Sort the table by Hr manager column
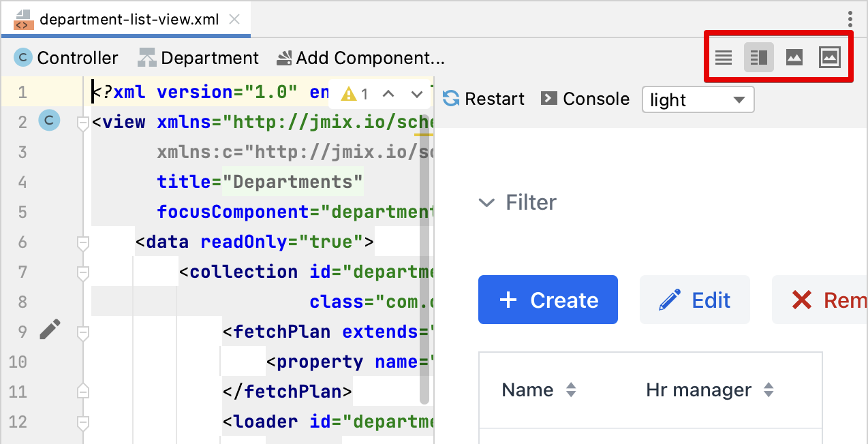 (769, 390)
